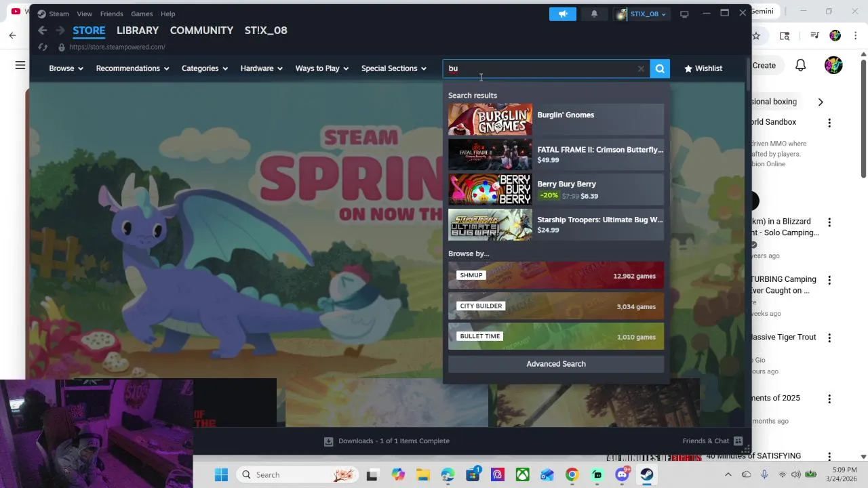Open the Games menu
The height and width of the screenshot is (488, 868).
coord(142,14)
